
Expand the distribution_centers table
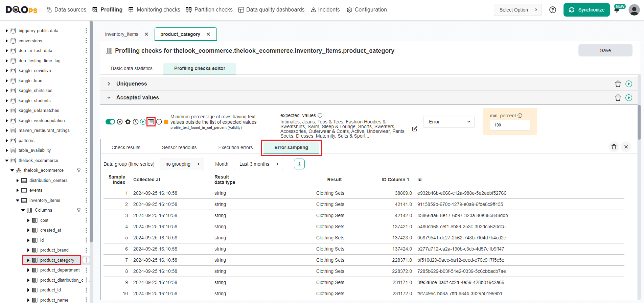(18, 181)
